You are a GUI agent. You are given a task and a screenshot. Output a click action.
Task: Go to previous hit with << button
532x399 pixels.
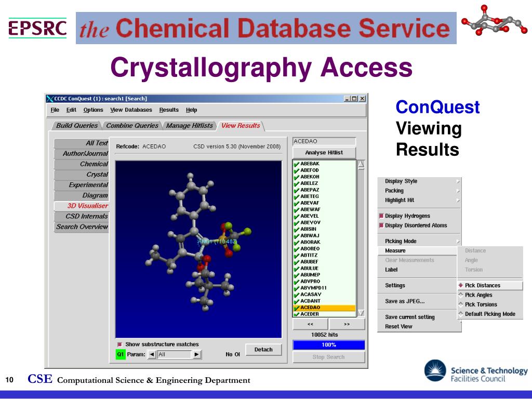click(310, 324)
